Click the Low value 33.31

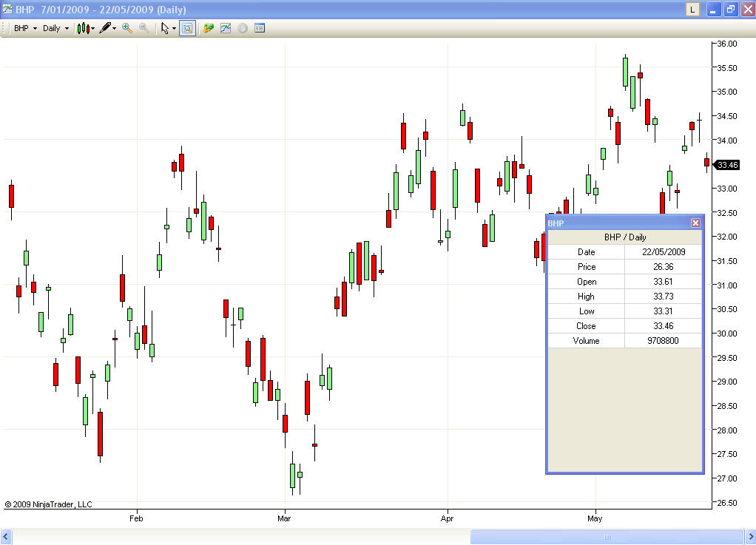664,311
